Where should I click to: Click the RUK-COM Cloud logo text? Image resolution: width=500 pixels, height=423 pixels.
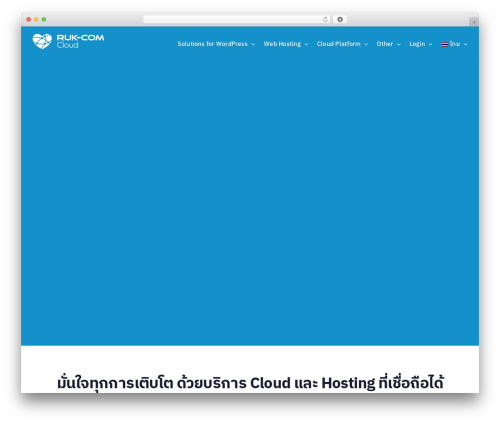(80, 41)
